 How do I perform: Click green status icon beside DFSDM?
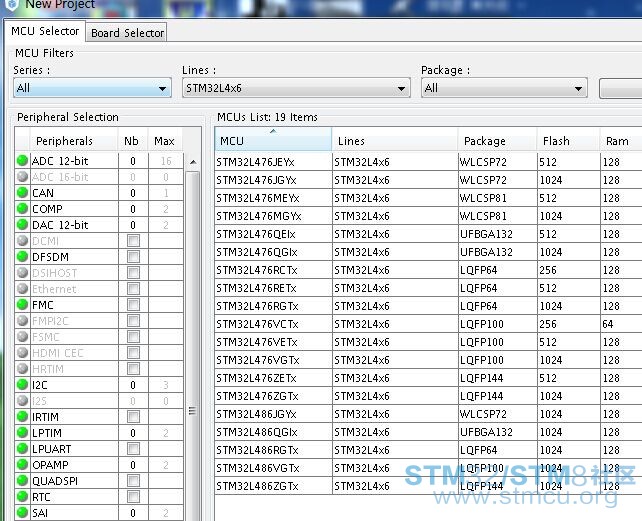23,256
